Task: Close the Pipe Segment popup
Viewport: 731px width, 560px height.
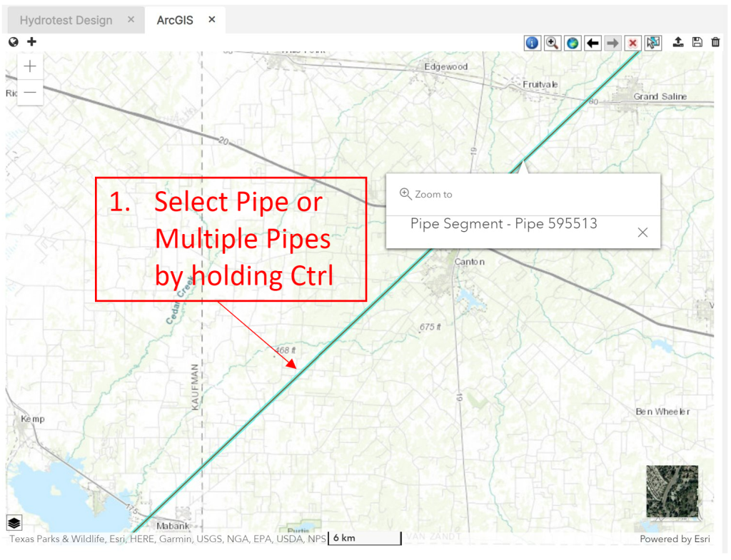Action: (642, 232)
